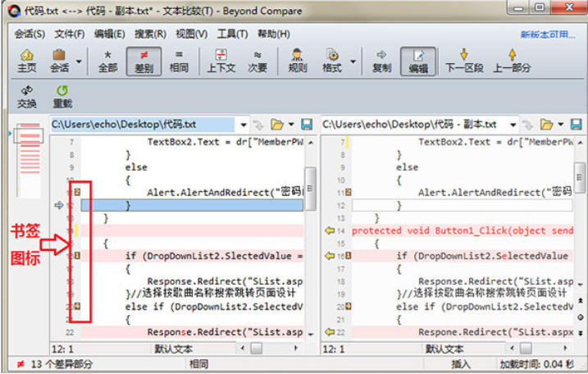The height and width of the screenshot is (374, 588).
Task: Toggle 全部 show all lines
Action: (x=107, y=61)
